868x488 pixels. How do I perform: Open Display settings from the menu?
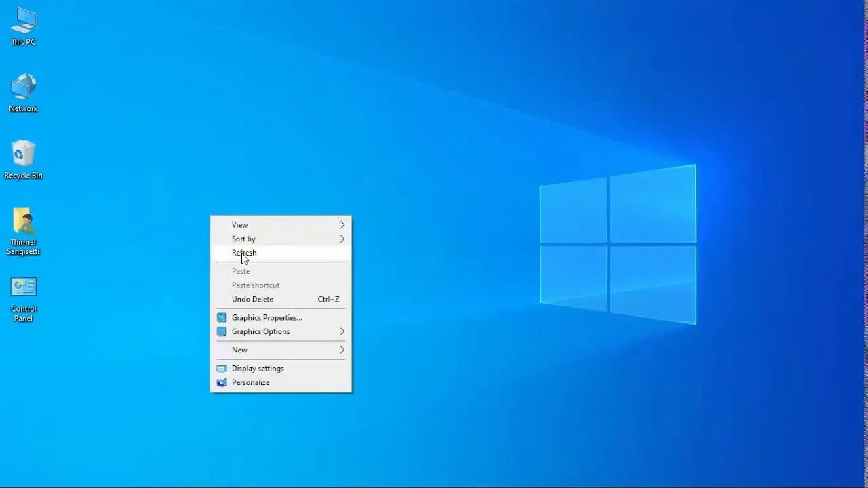281,369
